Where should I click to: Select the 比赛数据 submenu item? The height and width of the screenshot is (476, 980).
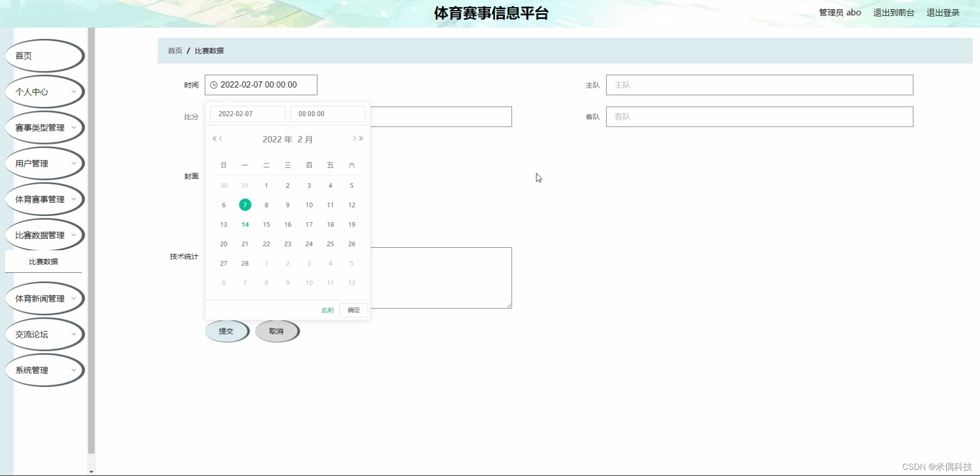(44, 261)
